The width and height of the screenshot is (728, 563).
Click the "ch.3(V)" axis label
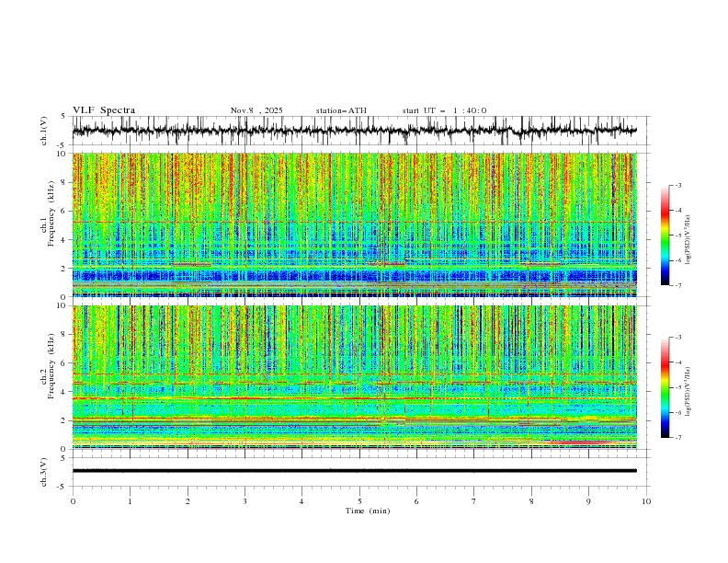click(x=44, y=472)
